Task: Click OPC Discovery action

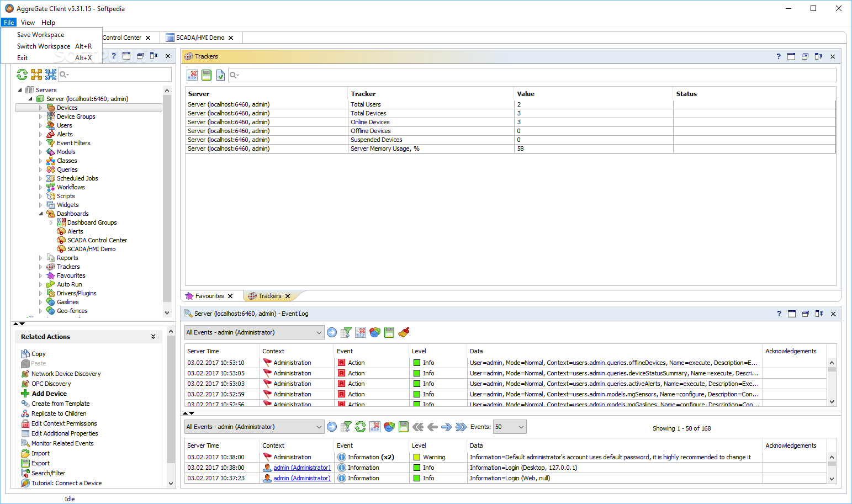Action: (x=51, y=384)
